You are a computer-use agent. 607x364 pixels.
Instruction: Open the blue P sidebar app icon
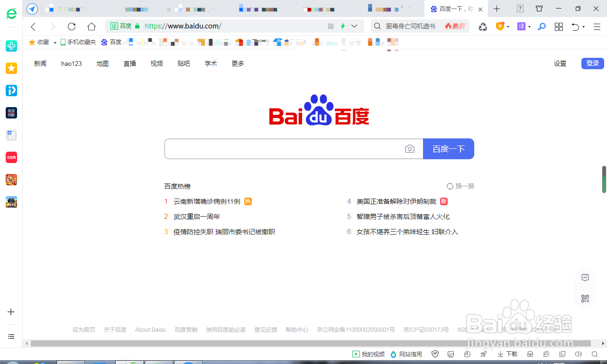click(11, 91)
